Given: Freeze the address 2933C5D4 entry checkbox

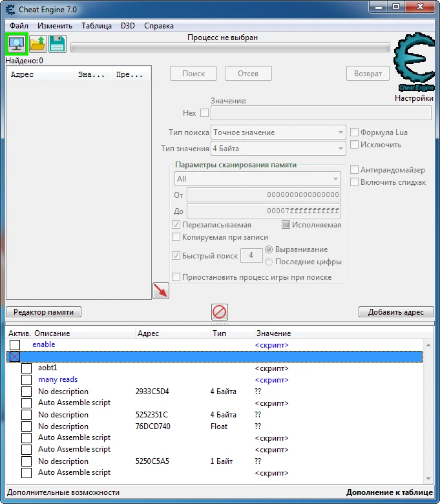Looking at the screenshot, I should 26,391.
